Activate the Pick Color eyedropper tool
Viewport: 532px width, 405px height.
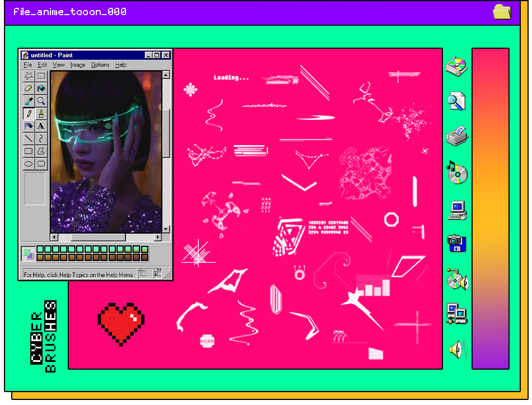click(x=29, y=101)
